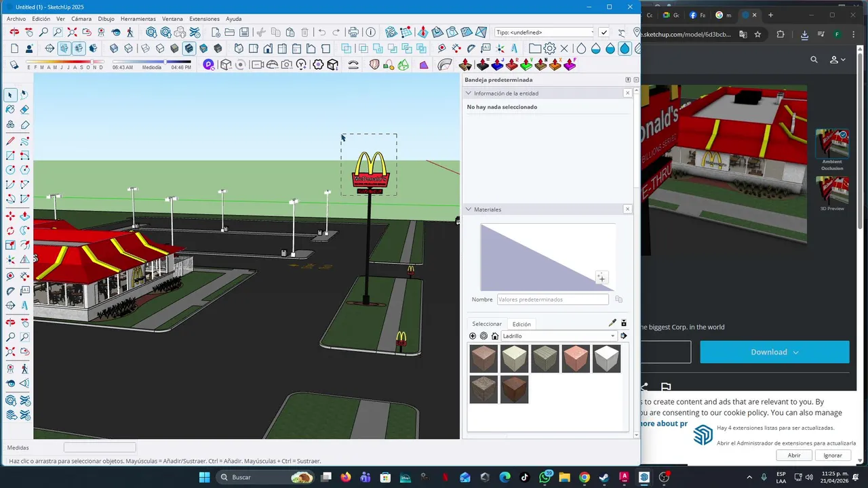
Task: Click the Pan hand tool in top toolbar
Action: pos(29,32)
